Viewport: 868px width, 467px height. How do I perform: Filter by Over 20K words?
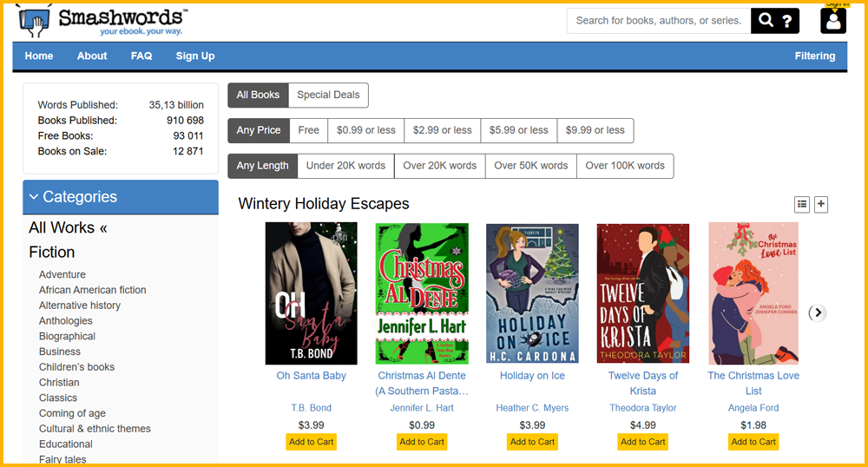click(439, 166)
